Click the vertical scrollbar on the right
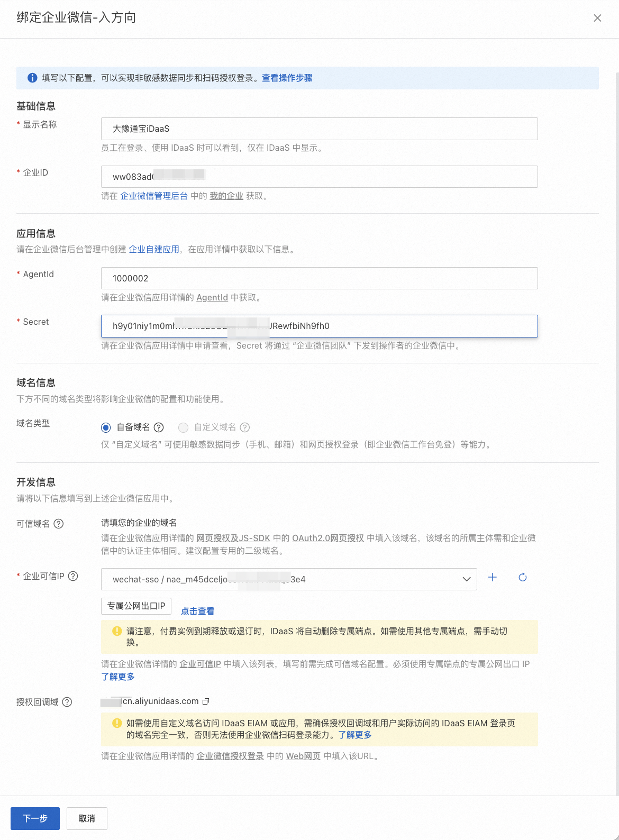This screenshot has width=619, height=840. click(x=617, y=434)
